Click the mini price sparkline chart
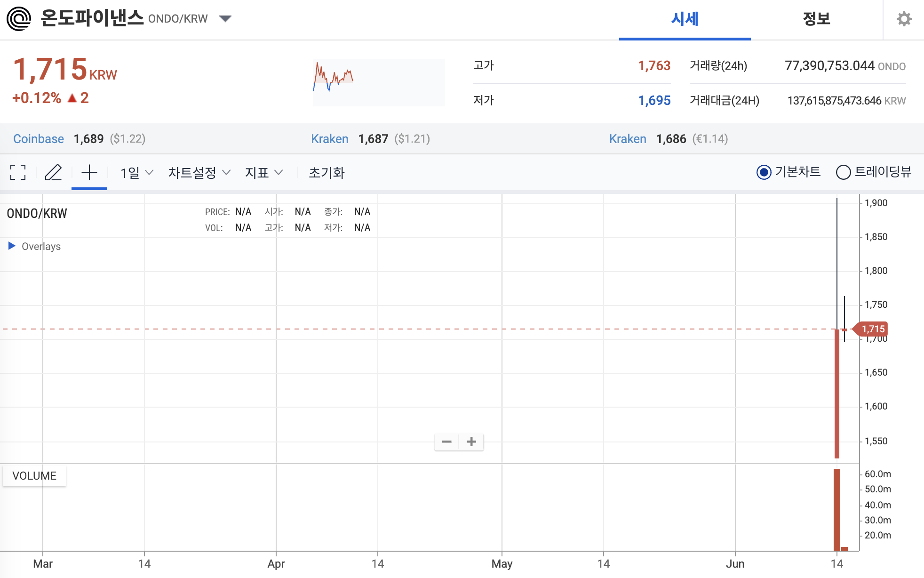Viewport: 924px width, 578px height. click(x=379, y=82)
